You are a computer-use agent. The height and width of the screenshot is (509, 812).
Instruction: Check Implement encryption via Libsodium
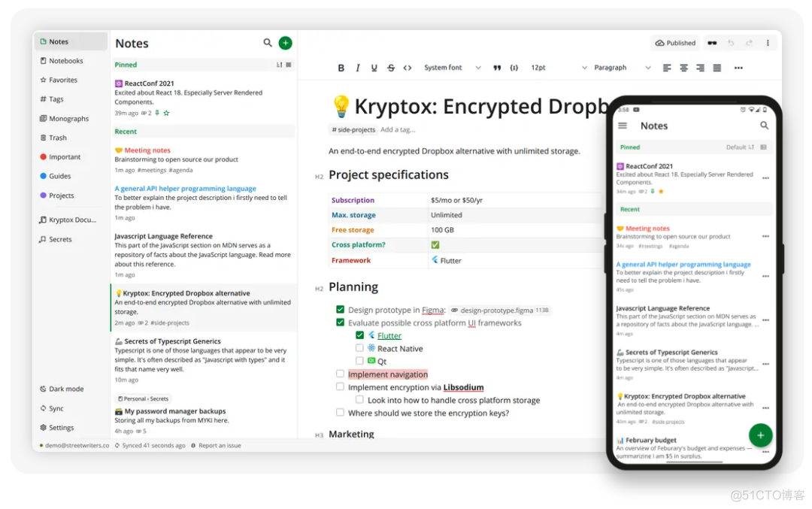tap(341, 386)
